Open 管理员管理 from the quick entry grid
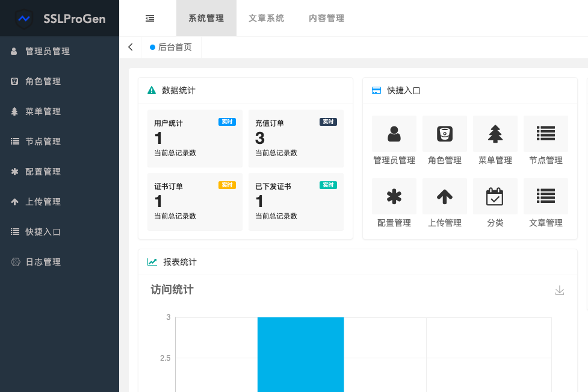The width and height of the screenshot is (588, 392). 394,134
